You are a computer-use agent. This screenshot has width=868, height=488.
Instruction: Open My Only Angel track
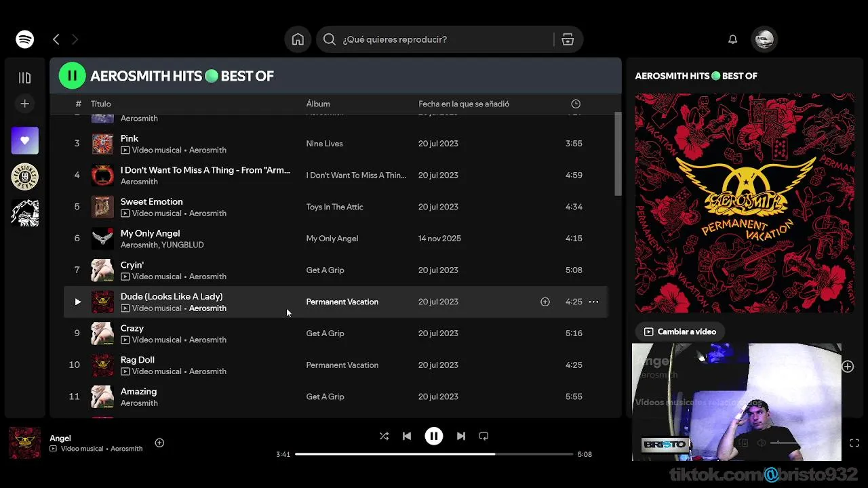150,233
